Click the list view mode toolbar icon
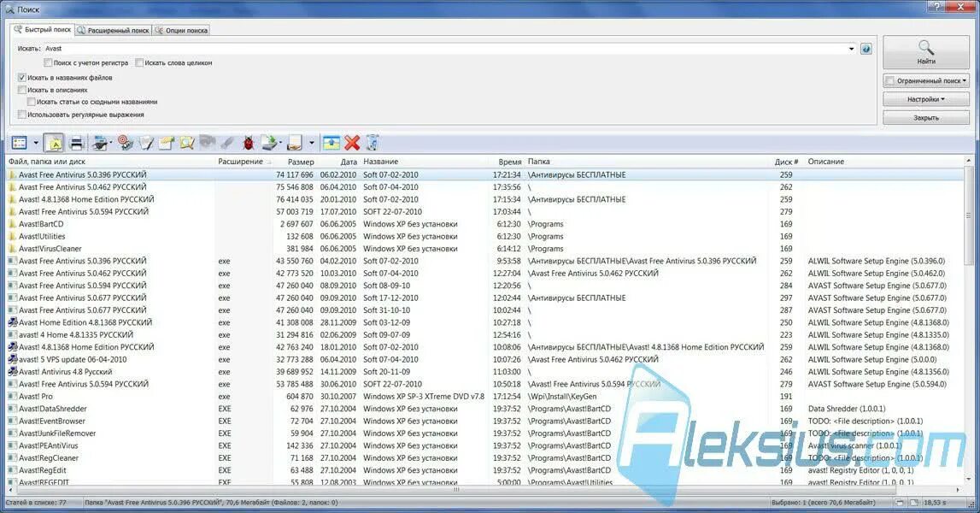This screenshot has width=980, height=513. pos(20,144)
